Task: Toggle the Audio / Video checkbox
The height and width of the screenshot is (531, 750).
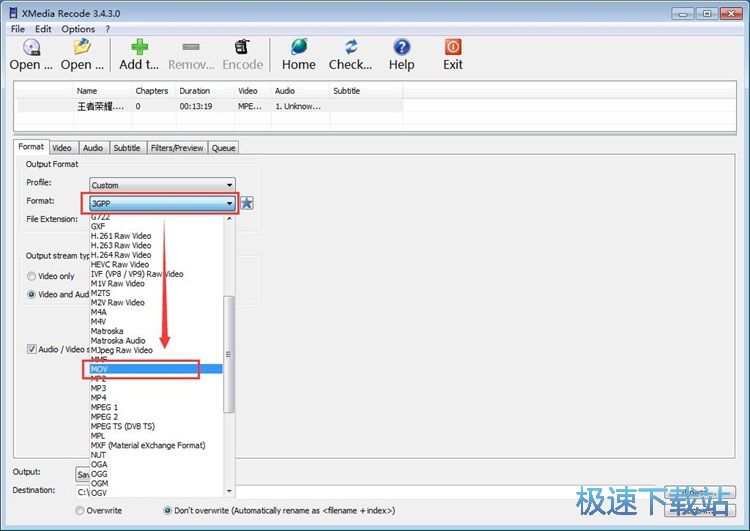Action: click(x=32, y=349)
